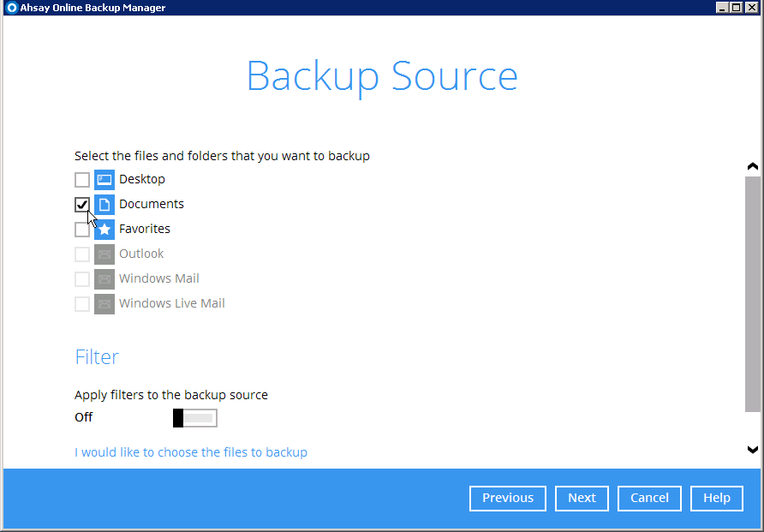Click the Desktop folder icon
764x532 pixels.
click(x=104, y=180)
